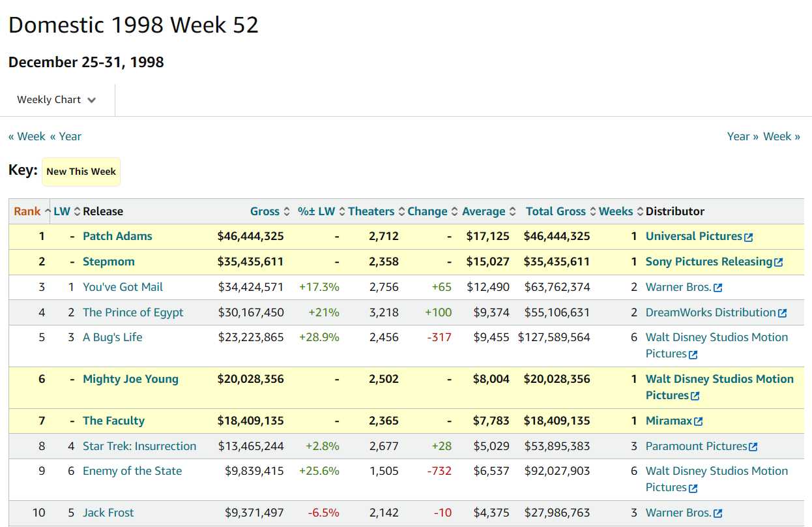The height and width of the screenshot is (527, 812).
Task: Click Jack Frost -6.5% change value
Action: pos(324,513)
